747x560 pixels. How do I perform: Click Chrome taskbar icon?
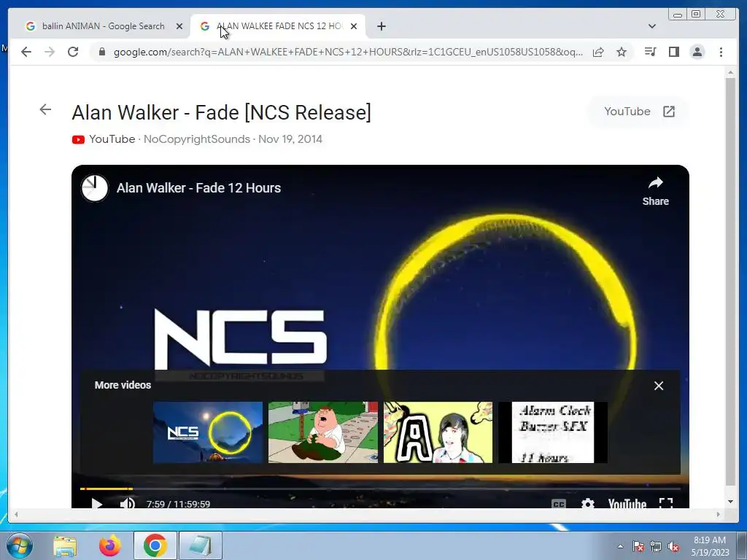pos(155,545)
